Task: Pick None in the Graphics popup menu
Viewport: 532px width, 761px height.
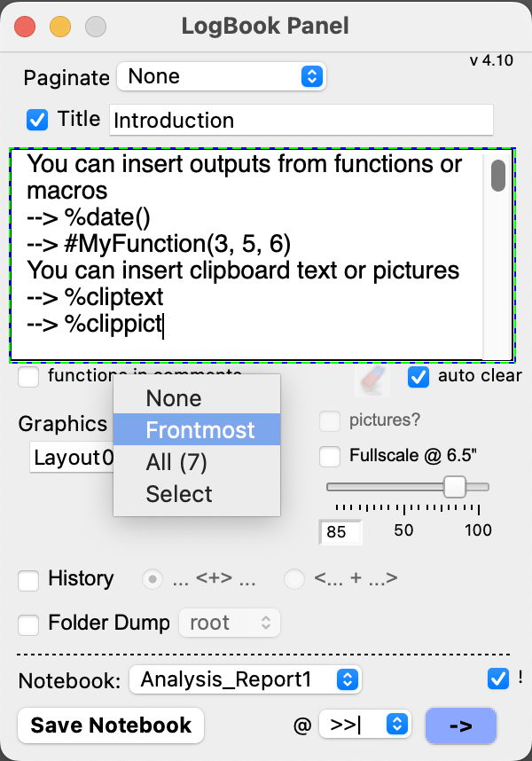Action: pos(174,398)
